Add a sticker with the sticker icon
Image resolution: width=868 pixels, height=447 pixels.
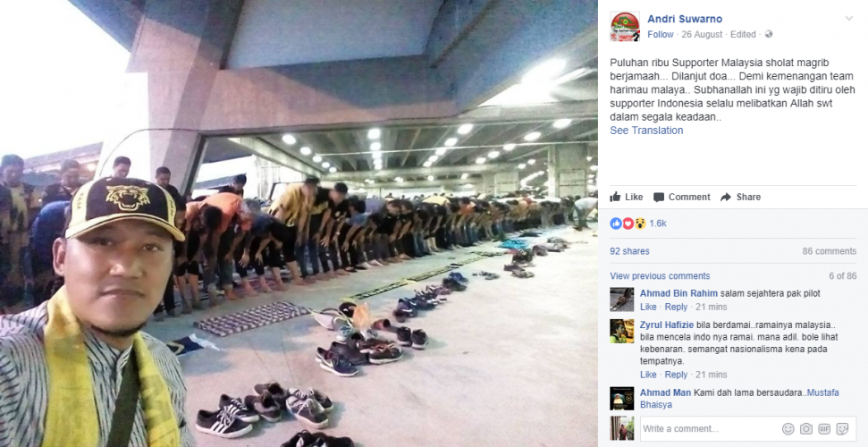(842, 429)
